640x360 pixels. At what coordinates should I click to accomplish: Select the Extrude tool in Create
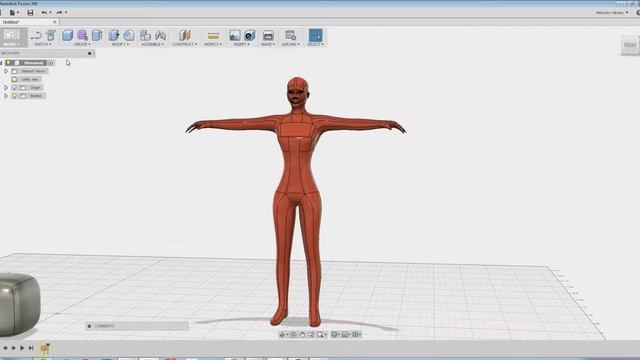point(97,35)
